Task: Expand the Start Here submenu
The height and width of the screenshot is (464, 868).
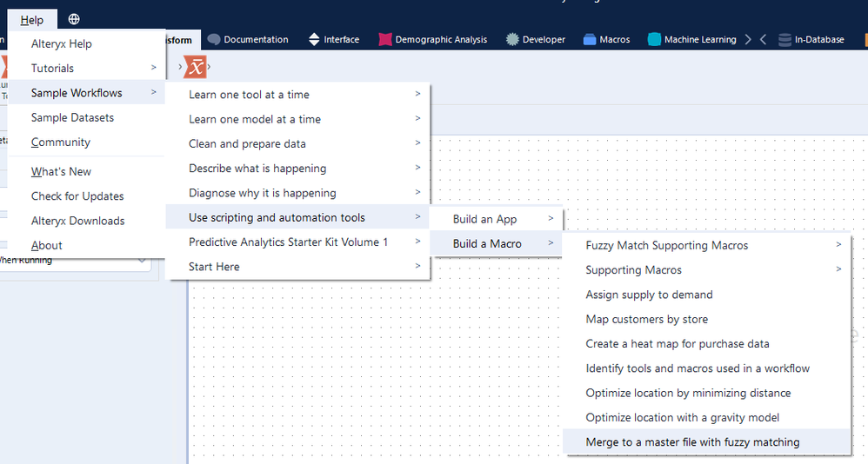Action: [x=297, y=267]
